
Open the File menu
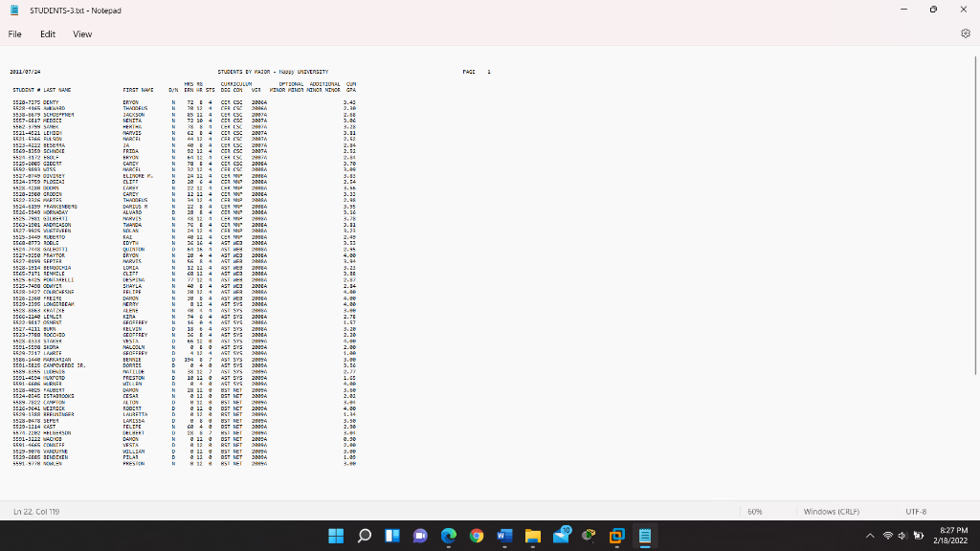pyautogui.click(x=14, y=33)
